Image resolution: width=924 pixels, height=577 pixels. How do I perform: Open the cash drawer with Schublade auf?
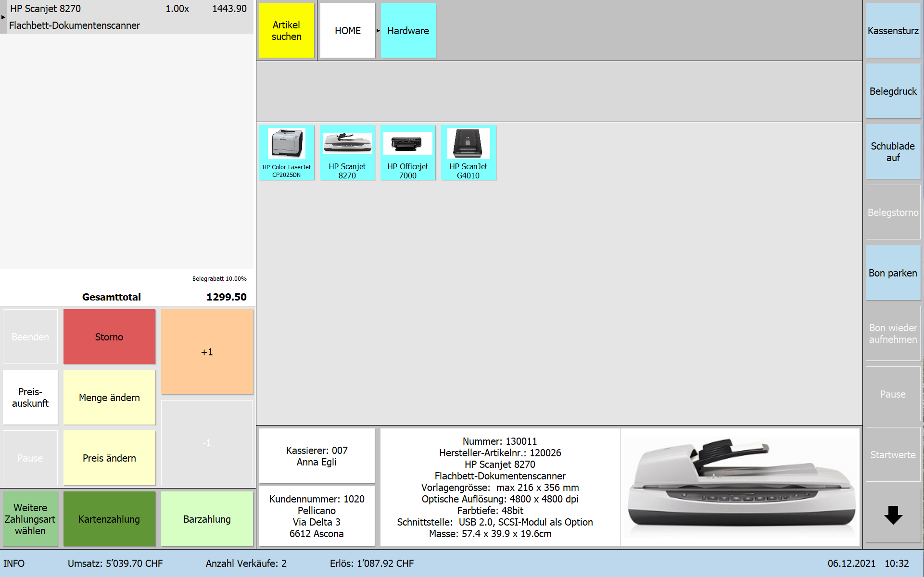click(893, 151)
